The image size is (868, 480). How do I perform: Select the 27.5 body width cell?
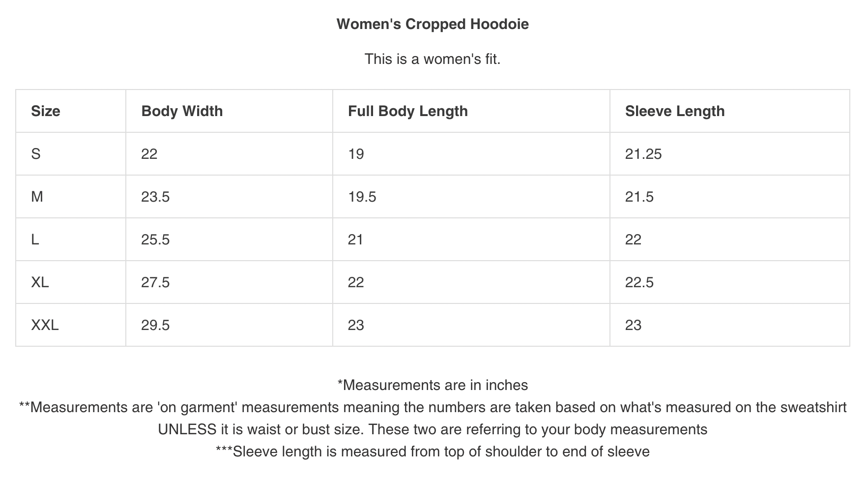click(x=155, y=282)
